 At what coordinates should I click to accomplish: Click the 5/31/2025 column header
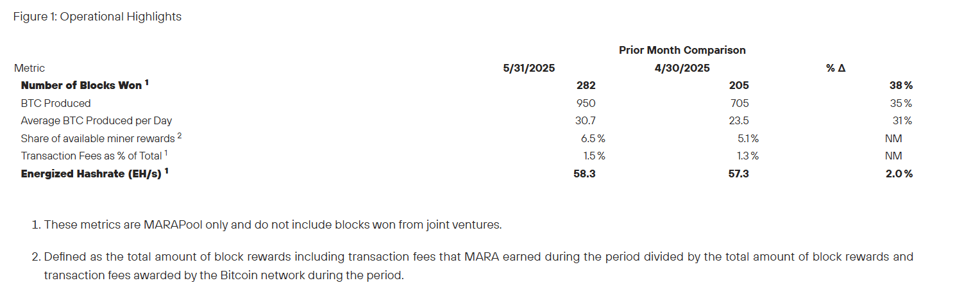point(529,68)
